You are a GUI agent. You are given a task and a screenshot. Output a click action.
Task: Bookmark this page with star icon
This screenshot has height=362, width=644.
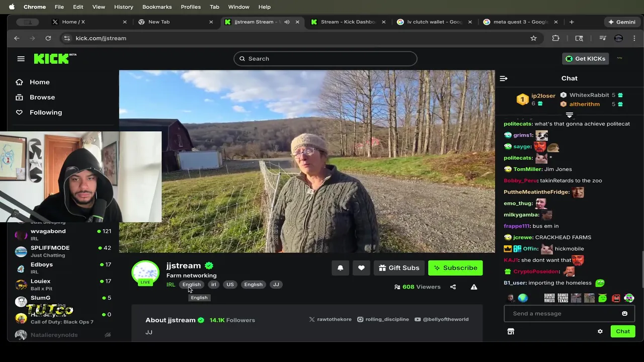(533, 38)
